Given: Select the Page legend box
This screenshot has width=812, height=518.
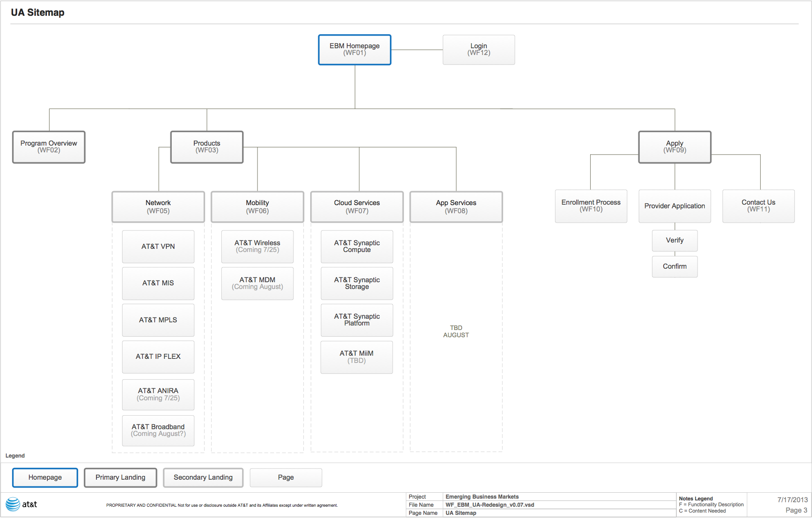Looking at the screenshot, I should click(286, 477).
